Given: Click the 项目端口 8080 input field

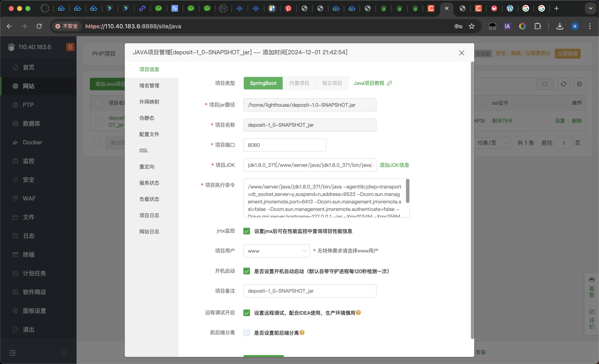Looking at the screenshot, I should tap(285, 145).
